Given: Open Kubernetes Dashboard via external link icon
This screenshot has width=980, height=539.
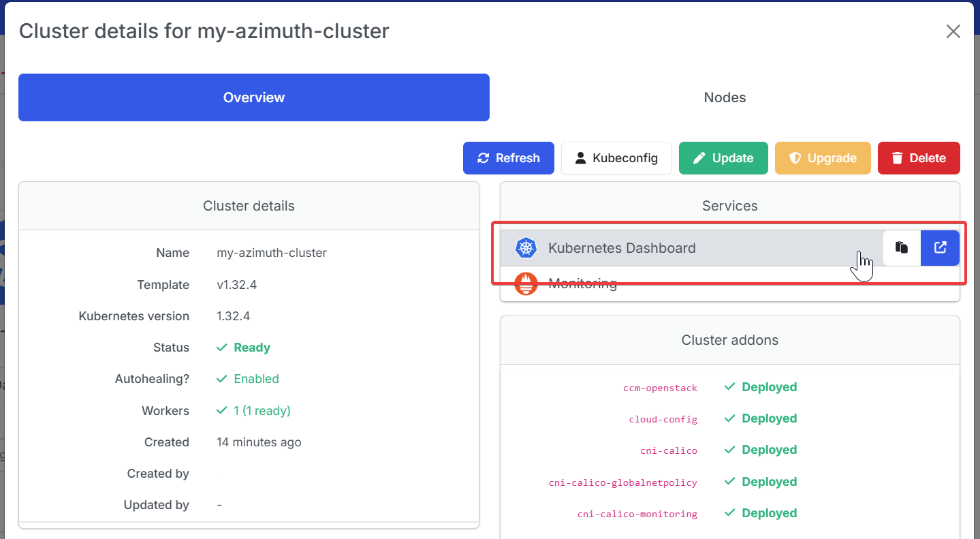Looking at the screenshot, I should point(940,248).
